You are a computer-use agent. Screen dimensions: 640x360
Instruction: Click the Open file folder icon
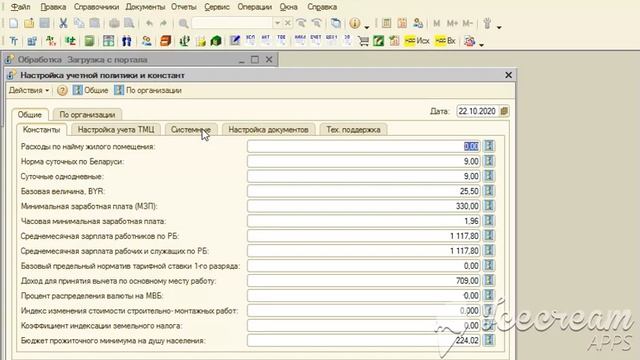(29, 23)
